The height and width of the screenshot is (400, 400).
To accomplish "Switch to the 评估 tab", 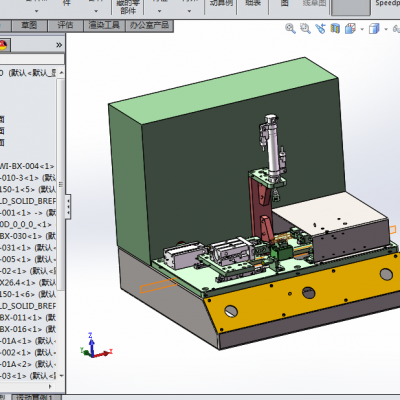I will (65, 25).
